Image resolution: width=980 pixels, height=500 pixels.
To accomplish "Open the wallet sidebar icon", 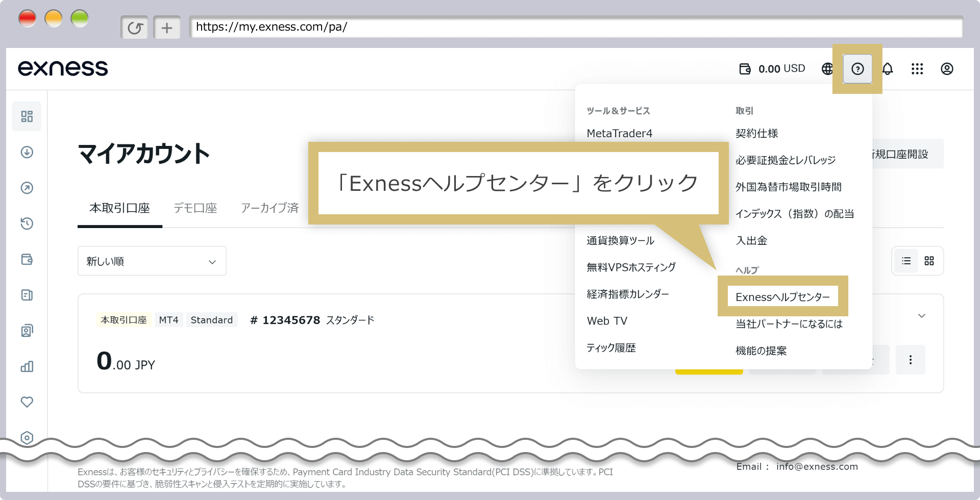I will [27, 259].
